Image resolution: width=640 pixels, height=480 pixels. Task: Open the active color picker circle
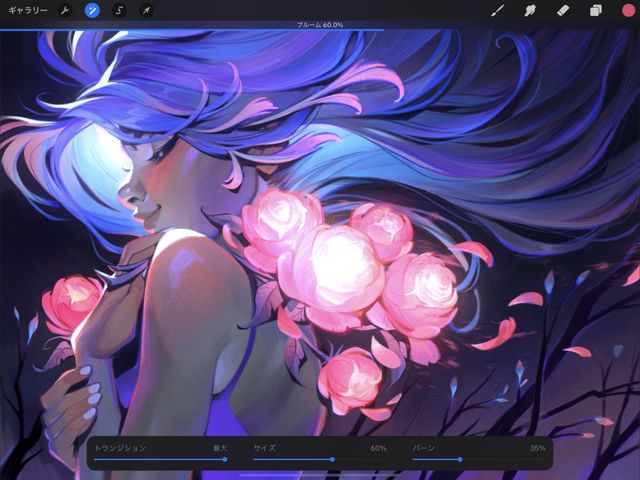point(629,10)
